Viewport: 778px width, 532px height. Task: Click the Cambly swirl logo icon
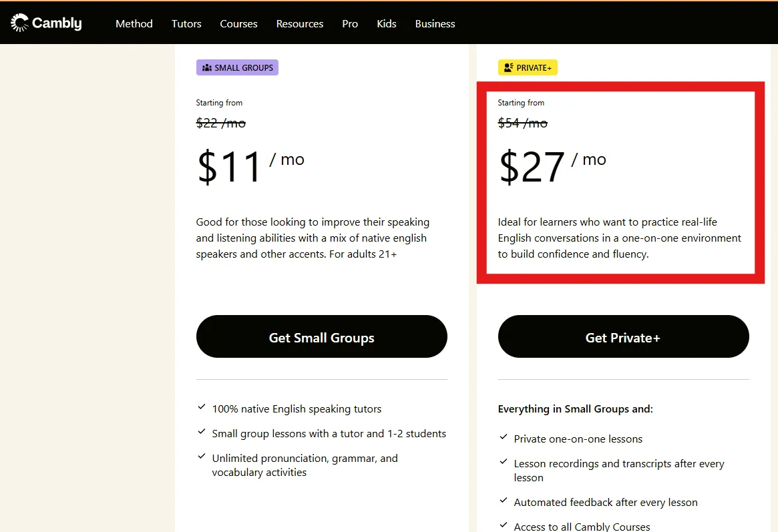click(19, 22)
